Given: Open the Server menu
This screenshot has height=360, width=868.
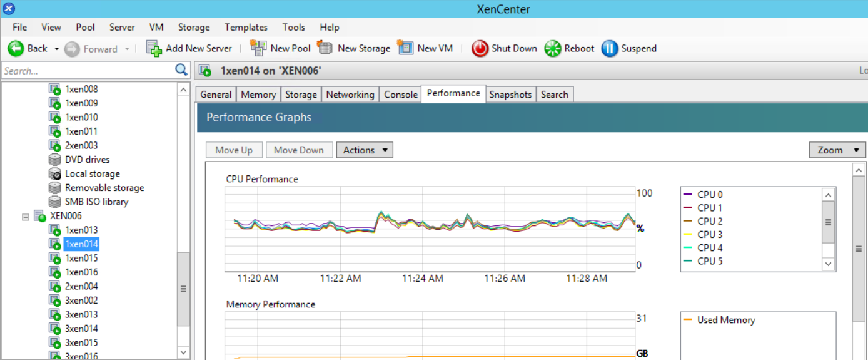Looking at the screenshot, I should point(122,27).
